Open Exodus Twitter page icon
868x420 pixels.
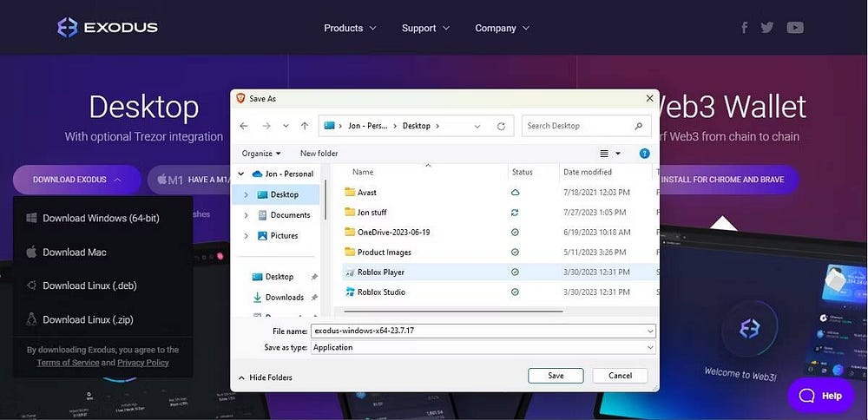(x=766, y=27)
